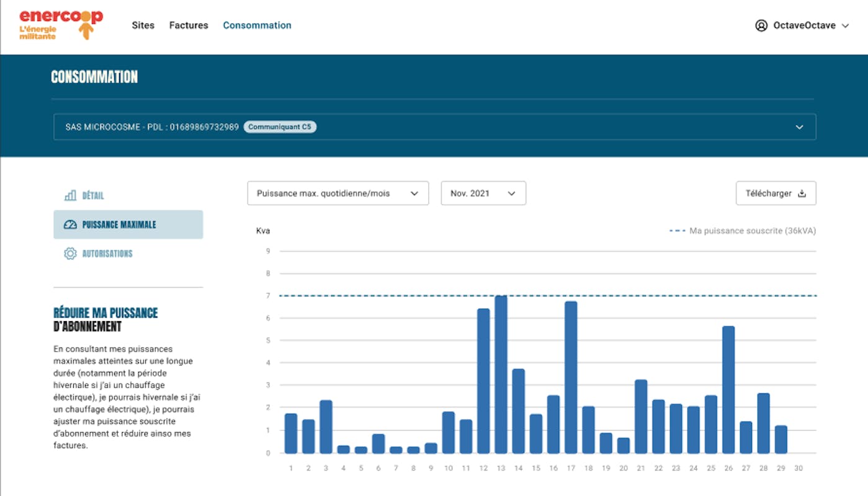Click the bar for day 18
The image size is (868, 496).
588,430
